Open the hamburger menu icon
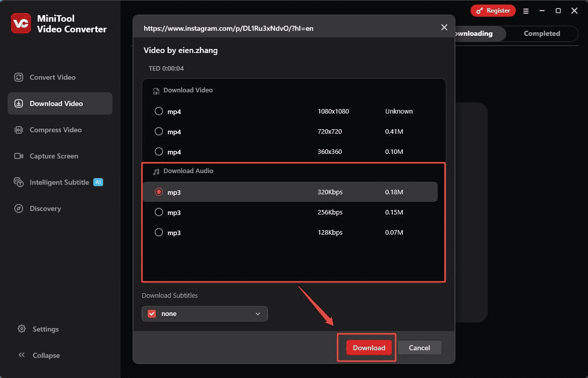 point(526,11)
